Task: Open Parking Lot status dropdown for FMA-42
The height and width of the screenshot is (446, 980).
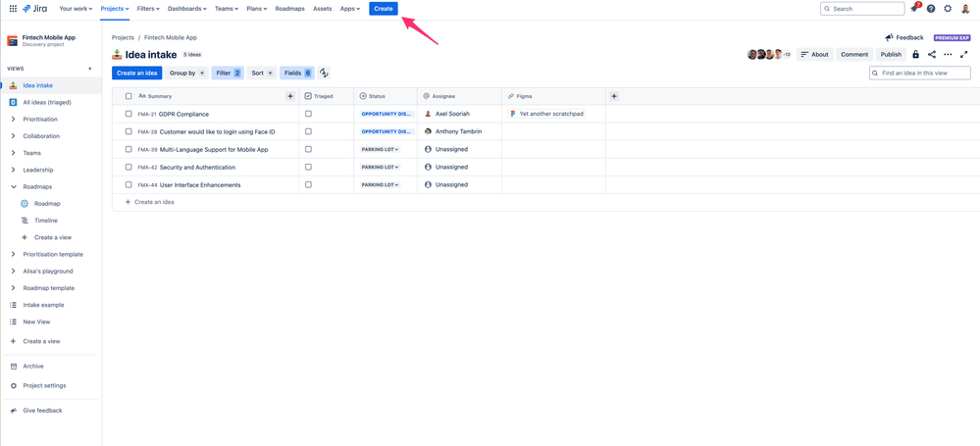Action: pos(380,168)
